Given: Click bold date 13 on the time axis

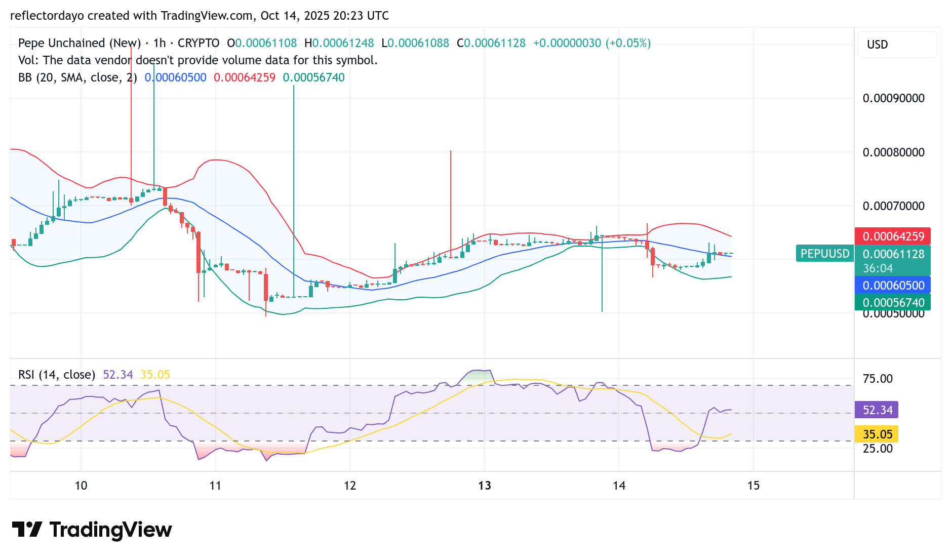Looking at the screenshot, I should coord(485,486).
